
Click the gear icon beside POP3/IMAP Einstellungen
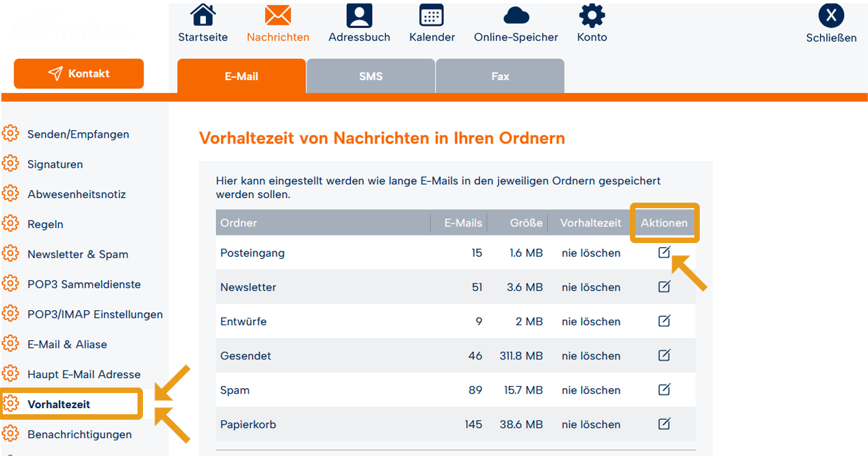[x=10, y=314]
